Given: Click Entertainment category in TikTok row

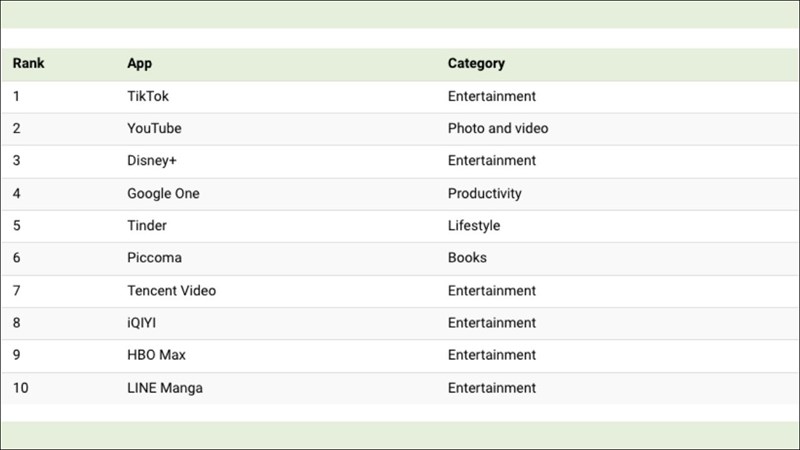Looking at the screenshot, I should pos(492,97).
